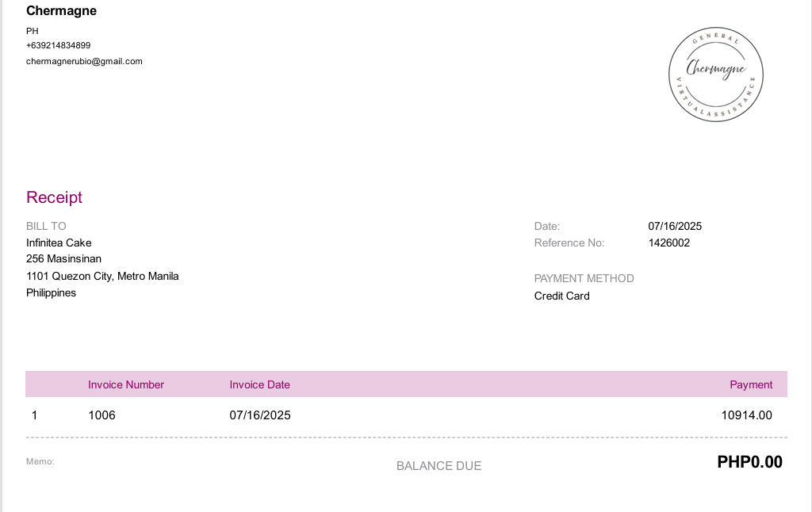Click the email chermagnerubio@gmail.com
The height and width of the screenshot is (512, 812).
click(84, 61)
